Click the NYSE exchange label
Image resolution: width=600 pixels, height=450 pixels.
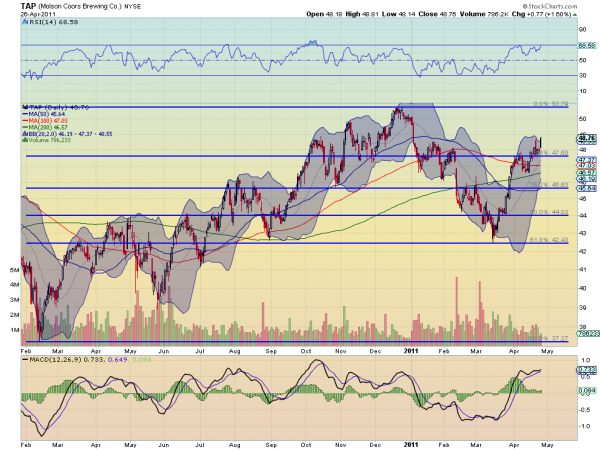click(x=132, y=7)
